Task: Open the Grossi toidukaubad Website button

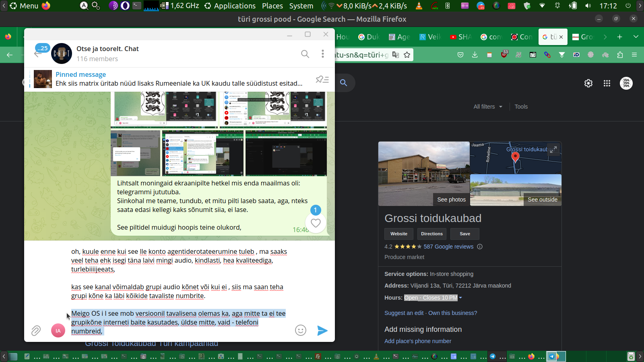Action: pos(399,234)
